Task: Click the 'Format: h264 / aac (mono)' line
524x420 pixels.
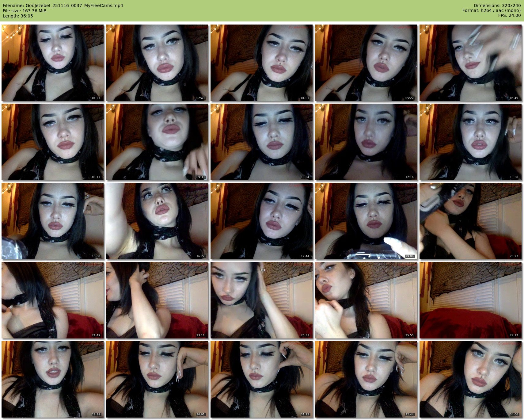Action: pyautogui.click(x=492, y=11)
